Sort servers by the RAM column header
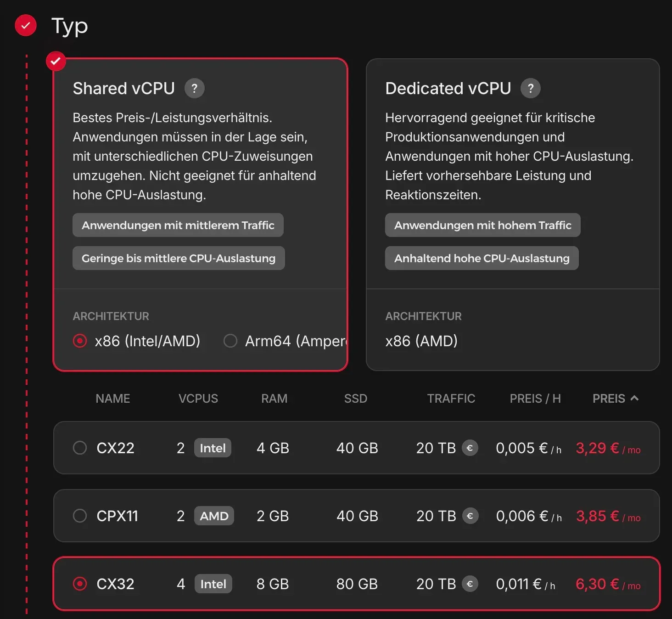This screenshot has width=672, height=619. click(x=274, y=399)
